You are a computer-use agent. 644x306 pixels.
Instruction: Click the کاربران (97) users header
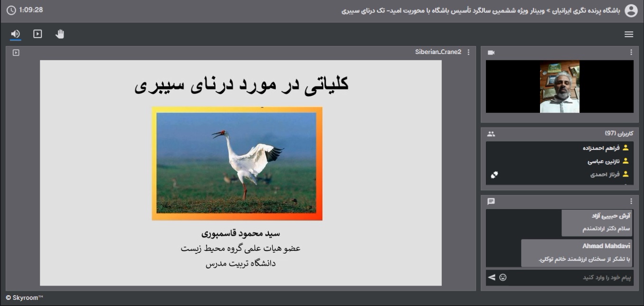[x=619, y=133]
